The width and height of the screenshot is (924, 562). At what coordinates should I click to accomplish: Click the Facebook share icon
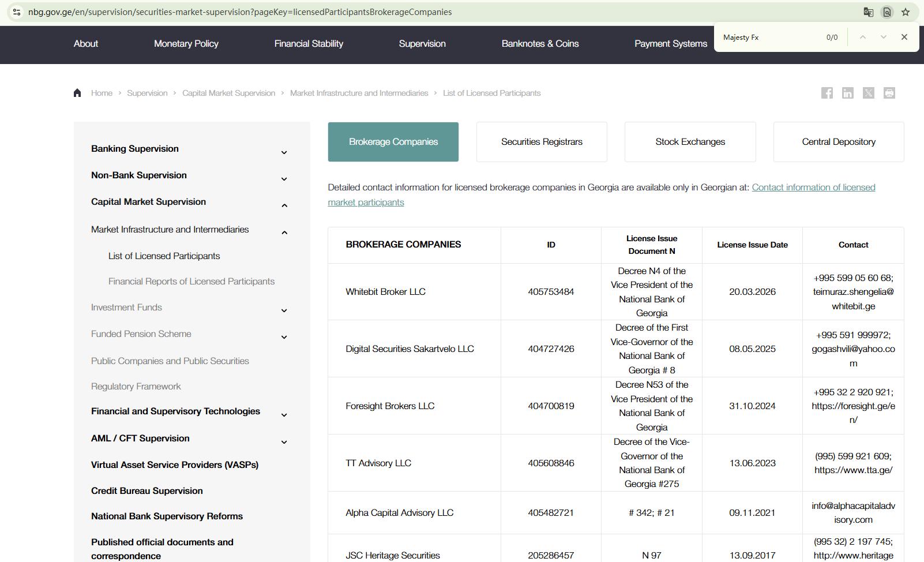point(827,93)
